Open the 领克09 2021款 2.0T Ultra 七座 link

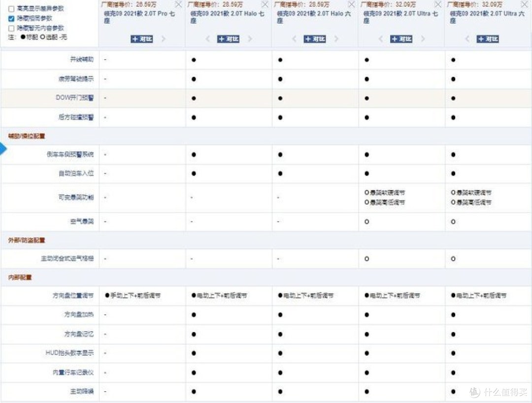(x=400, y=17)
